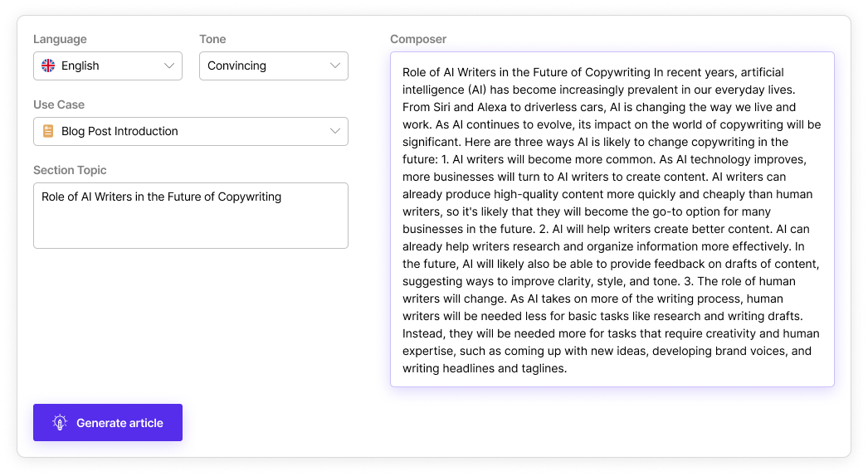
Task: Click the Composer heading label
Action: [418, 39]
